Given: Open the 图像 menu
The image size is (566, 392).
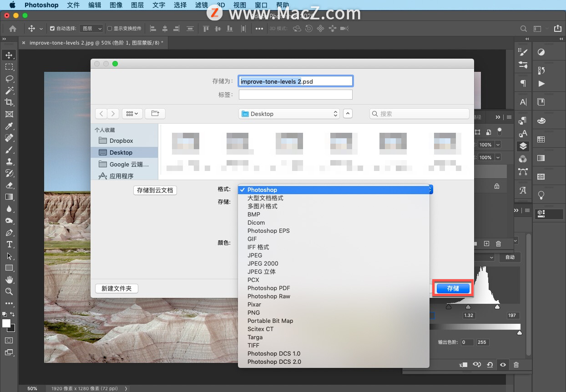Looking at the screenshot, I should [x=116, y=5].
